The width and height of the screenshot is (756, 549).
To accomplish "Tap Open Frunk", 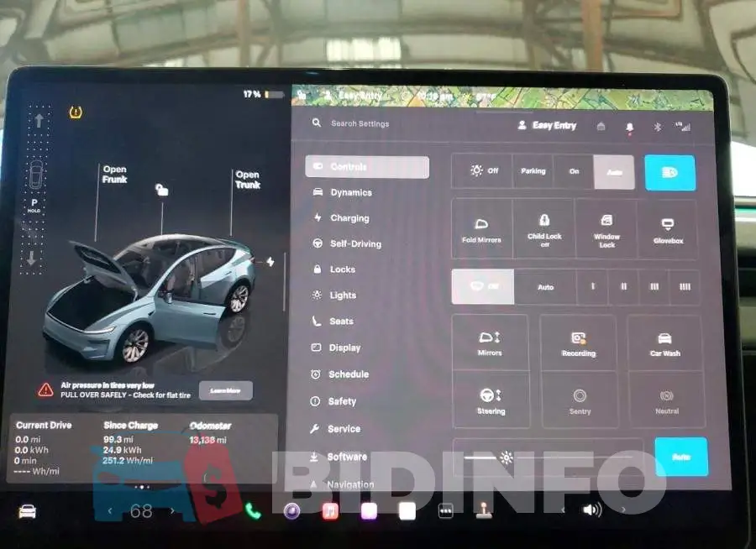I will [x=114, y=174].
